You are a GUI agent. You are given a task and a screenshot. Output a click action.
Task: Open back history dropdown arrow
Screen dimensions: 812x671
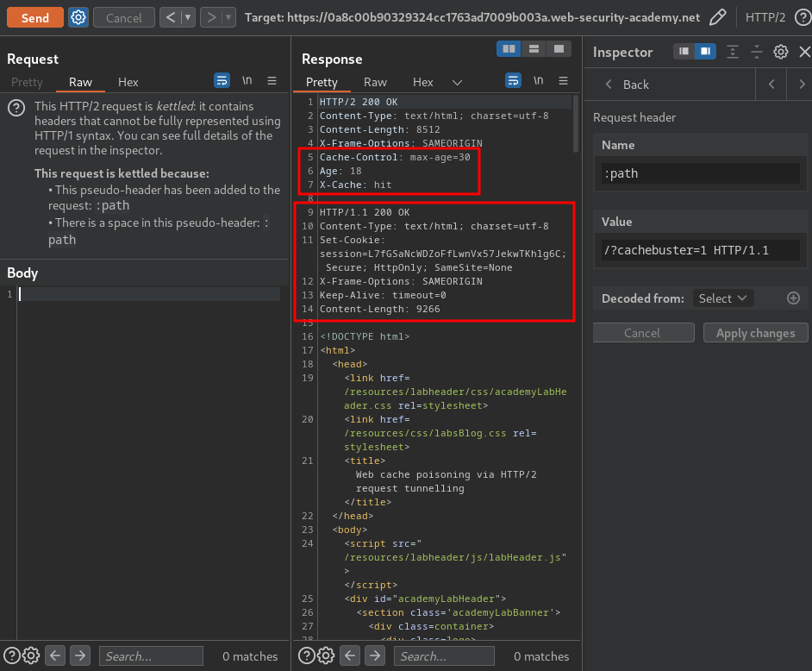click(187, 17)
